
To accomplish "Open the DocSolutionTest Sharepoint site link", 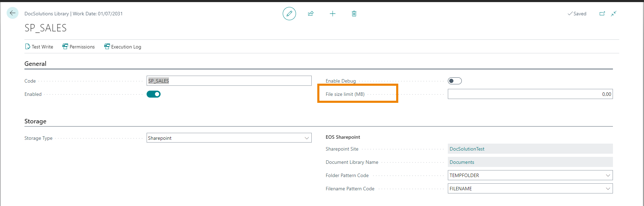I will point(467,149).
